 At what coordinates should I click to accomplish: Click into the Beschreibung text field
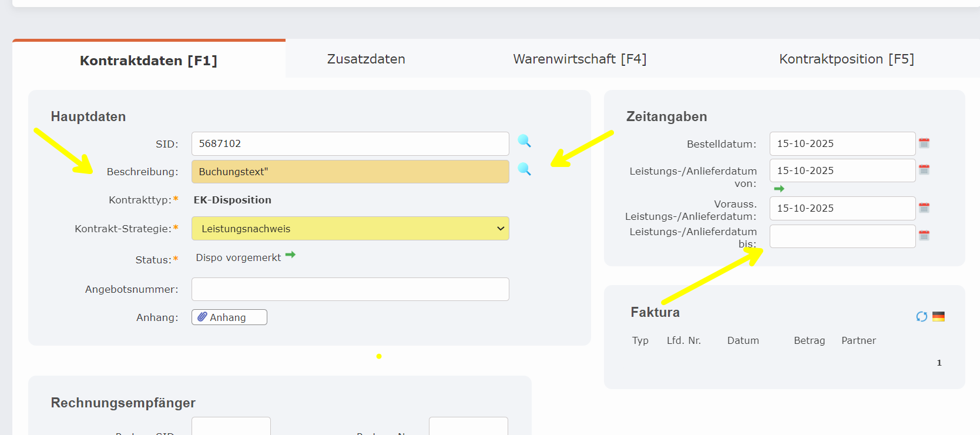(350, 172)
